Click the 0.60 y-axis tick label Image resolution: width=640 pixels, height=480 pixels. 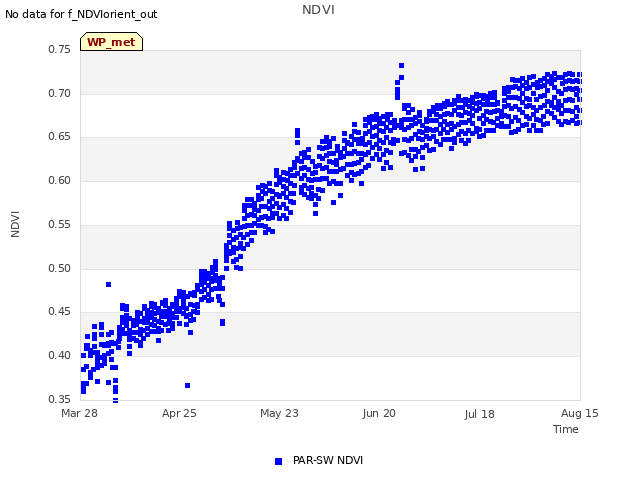pos(60,180)
